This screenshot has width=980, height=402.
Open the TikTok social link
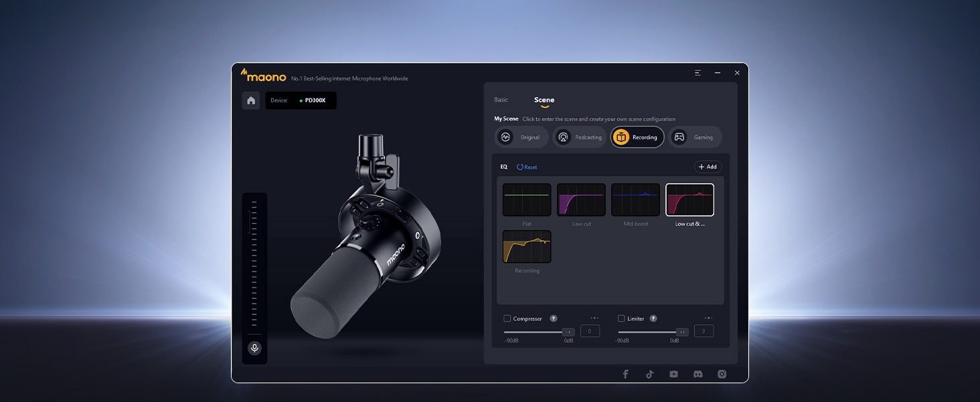(649, 374)
